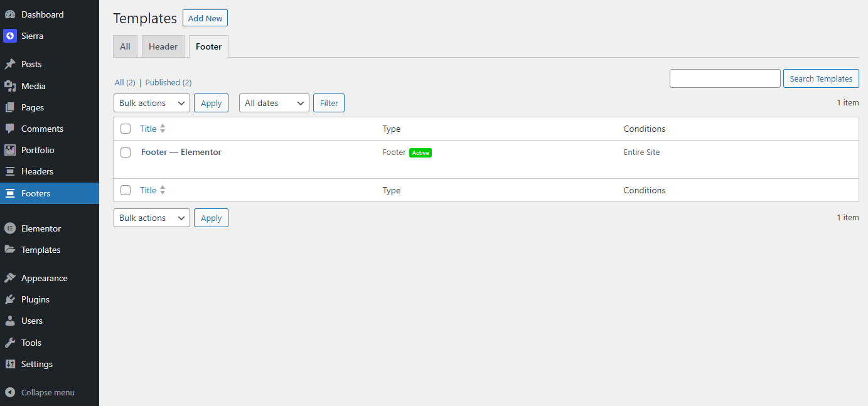Open the Comments menu item
The image size is (868, 406).
click(x=50, y=129)
